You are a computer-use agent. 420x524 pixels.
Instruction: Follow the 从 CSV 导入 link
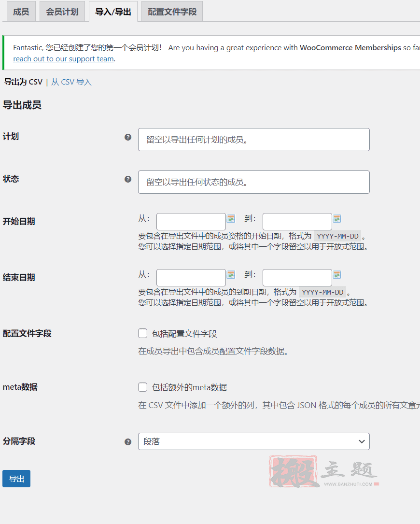tap(71, 82)
